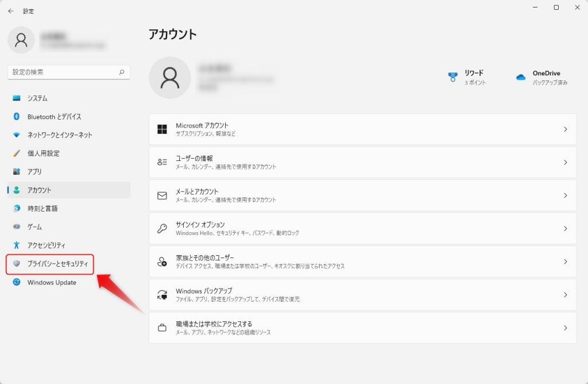Click chevron on 家族とその他のユーザー row
Viewport: 588px width, 384px height.
565,262
